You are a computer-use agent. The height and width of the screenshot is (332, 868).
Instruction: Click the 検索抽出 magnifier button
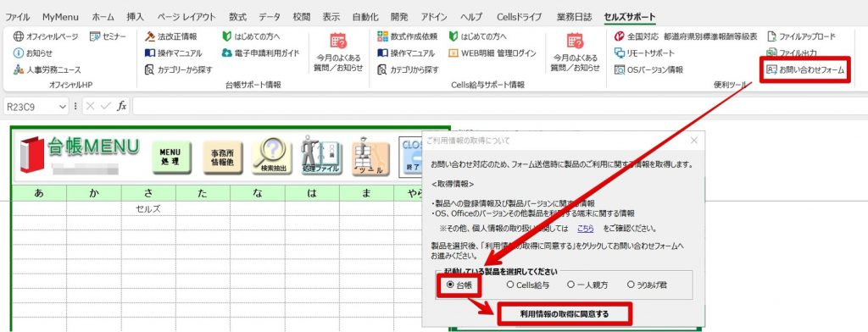coord(271,157)
